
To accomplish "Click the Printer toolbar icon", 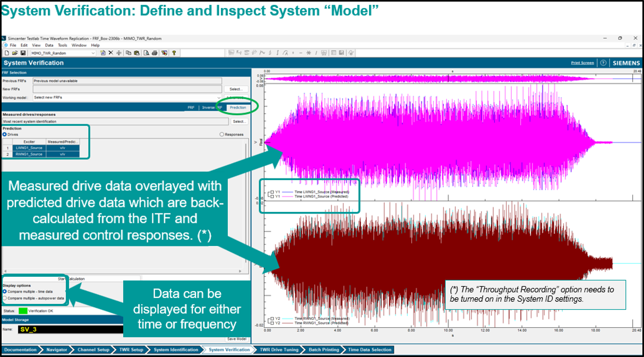I will pyautogui.click(x=154, y=53).
